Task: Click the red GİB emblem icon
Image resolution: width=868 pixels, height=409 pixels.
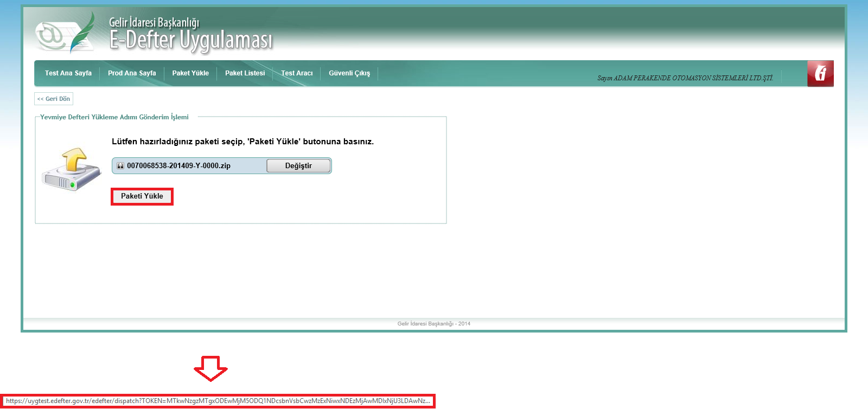Action: pos(820,73)
